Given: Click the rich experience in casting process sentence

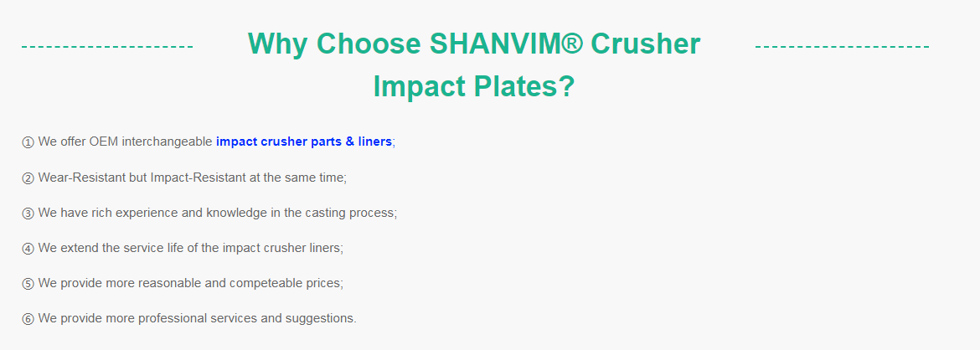Looking at the screenshot, I should pos(218,213).
